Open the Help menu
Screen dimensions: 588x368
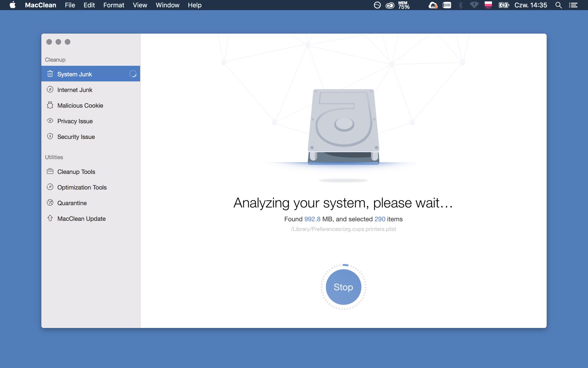[195, 5]
